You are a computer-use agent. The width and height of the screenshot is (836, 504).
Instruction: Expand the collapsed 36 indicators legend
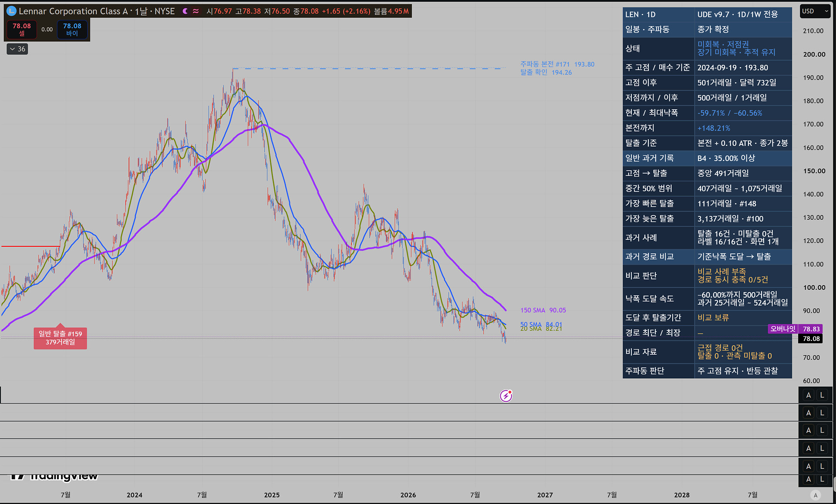(x=17, y=49)
